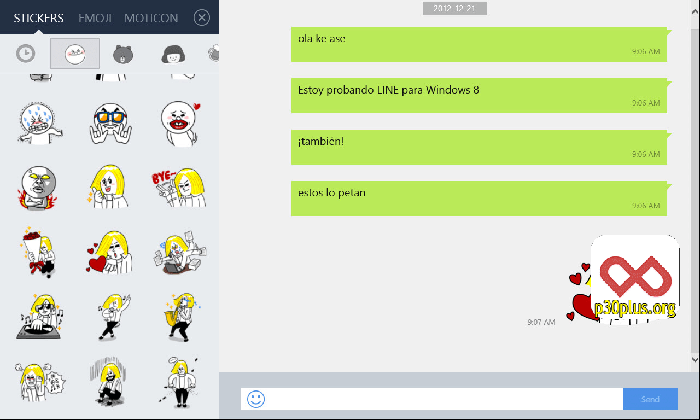Select the Brown bear sticker pack
This screenshot has height=420, width=700.
(x=123, y=54)
